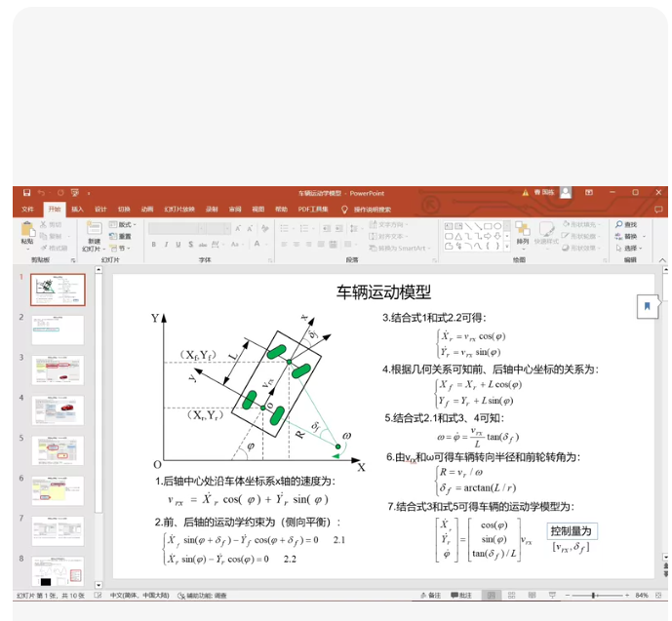
Task: Switch to the Animations (动画) tab
Action: click(147, 209)
